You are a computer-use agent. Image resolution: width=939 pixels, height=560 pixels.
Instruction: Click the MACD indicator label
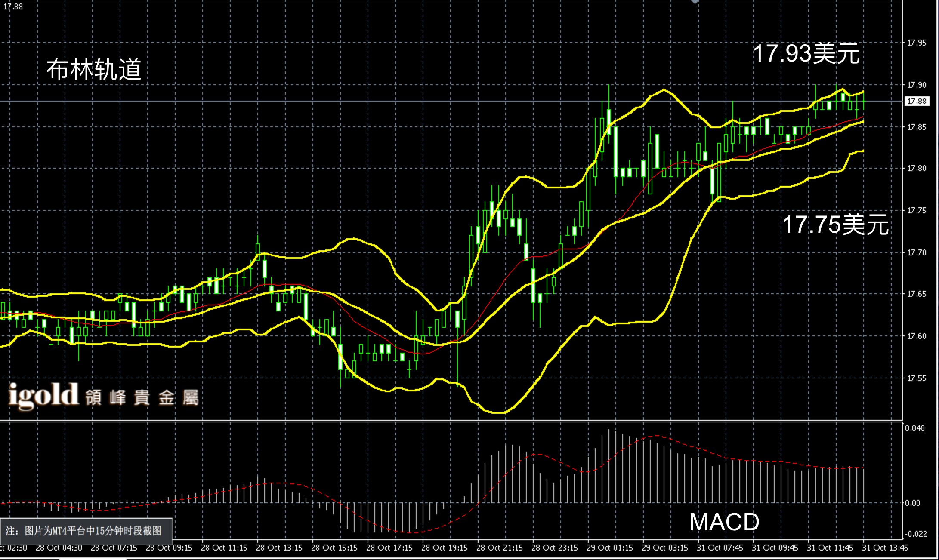(x=724, y=522)
